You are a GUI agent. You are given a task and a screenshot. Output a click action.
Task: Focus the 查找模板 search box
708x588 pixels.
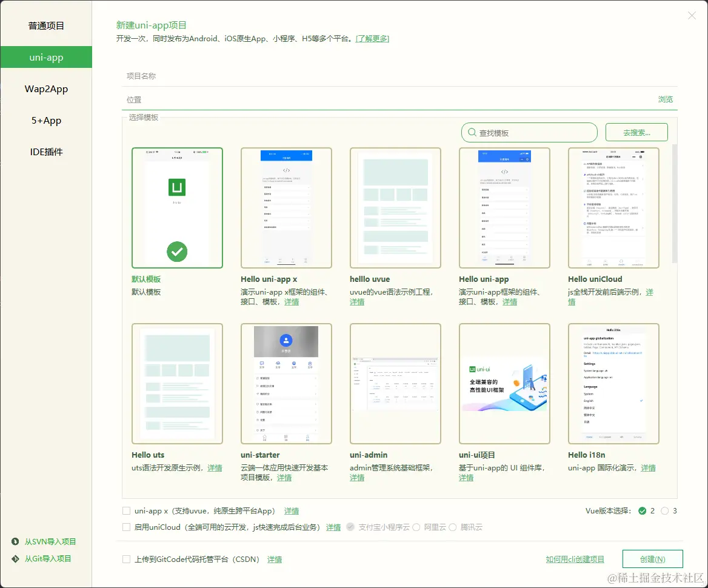[x=529, y=133]
